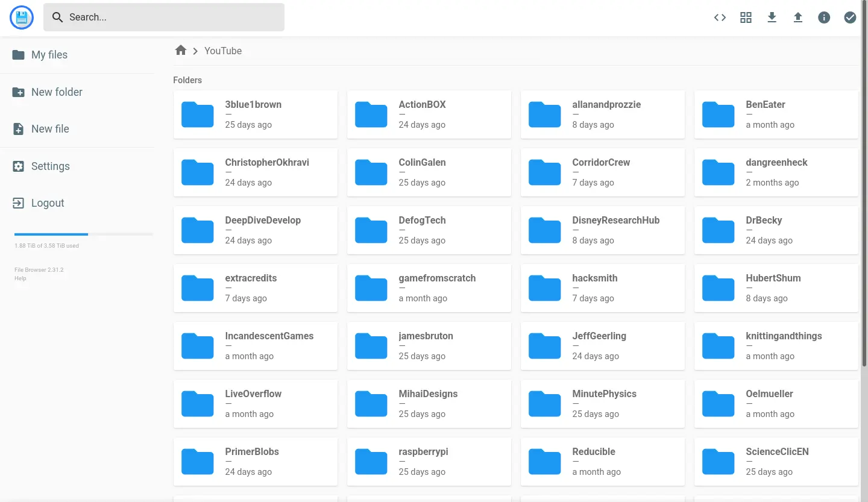Viewport: 868px width, 502px height.
Task: Click the File Browser logo icon
Action: (x=22, y=17)
